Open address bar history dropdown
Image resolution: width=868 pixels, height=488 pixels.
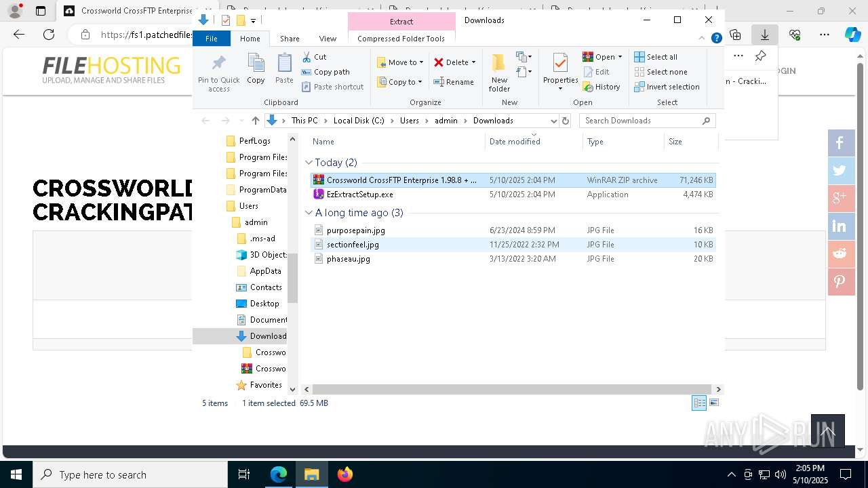(x=553, y=121)
